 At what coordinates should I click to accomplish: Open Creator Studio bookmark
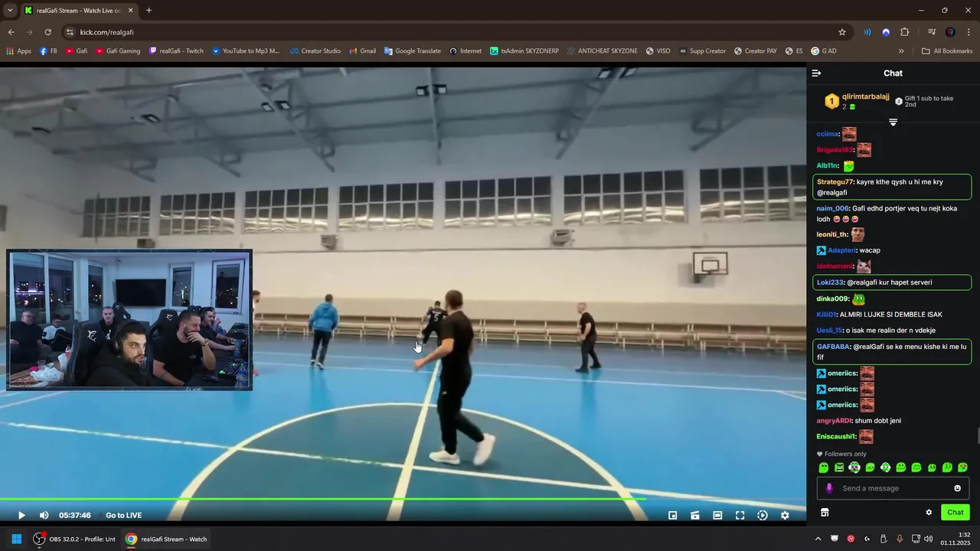click(315, 51)
